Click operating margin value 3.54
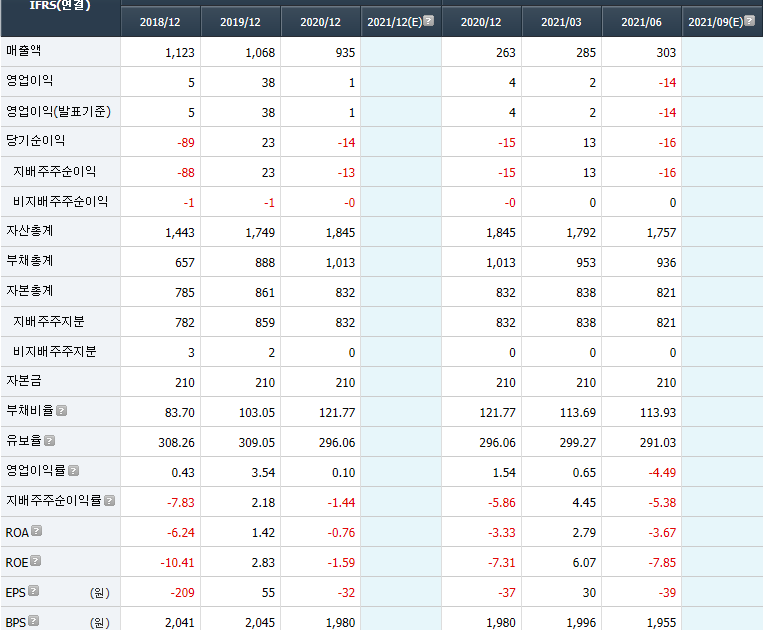 263,472
